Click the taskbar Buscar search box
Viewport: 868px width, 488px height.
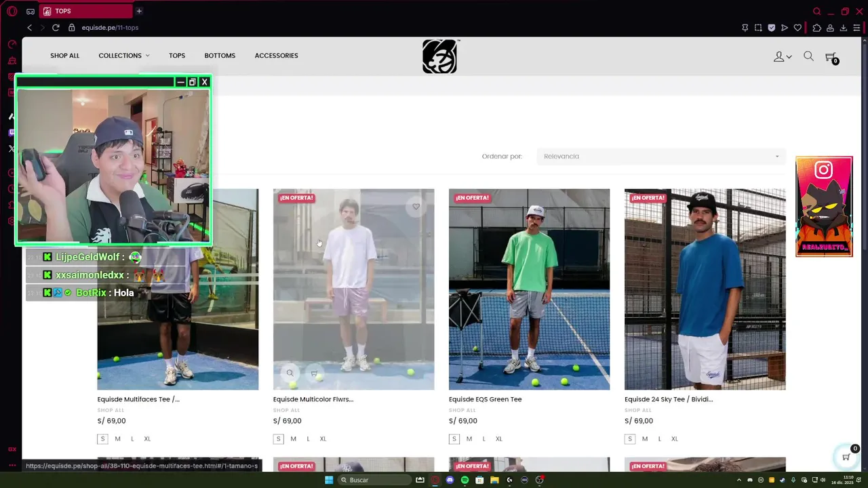click(374, 480)
